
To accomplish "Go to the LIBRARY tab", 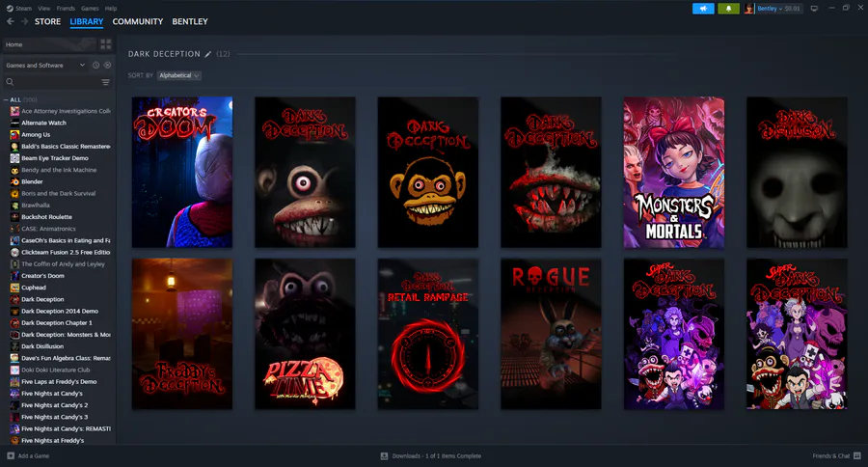I will [x=87, y=21].
